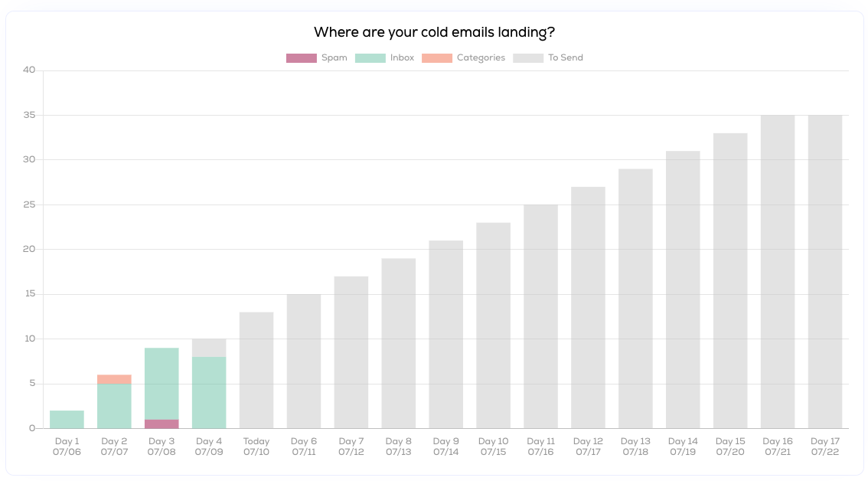Click the Today 07/10 gray bar
Screen dimensions: 868x481
[256, 370]
